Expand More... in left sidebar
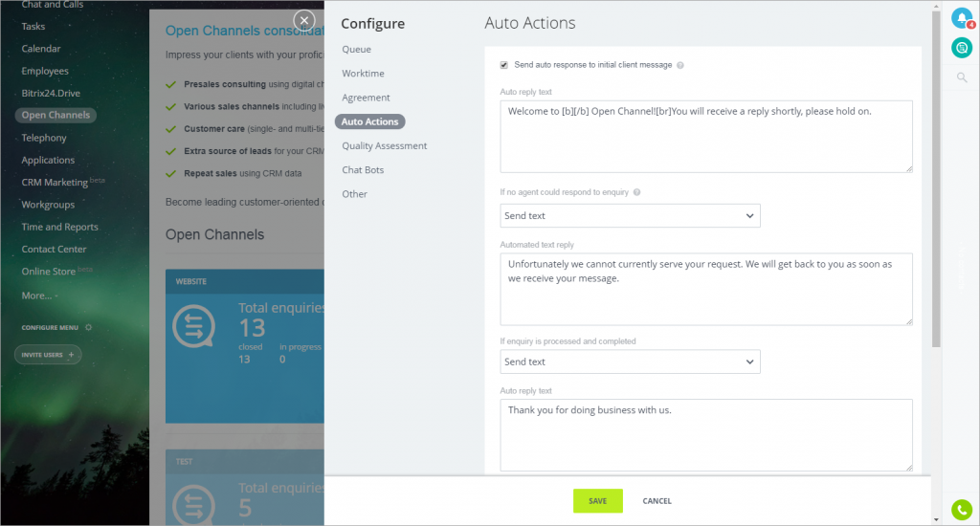 click(x=37, y=296)
